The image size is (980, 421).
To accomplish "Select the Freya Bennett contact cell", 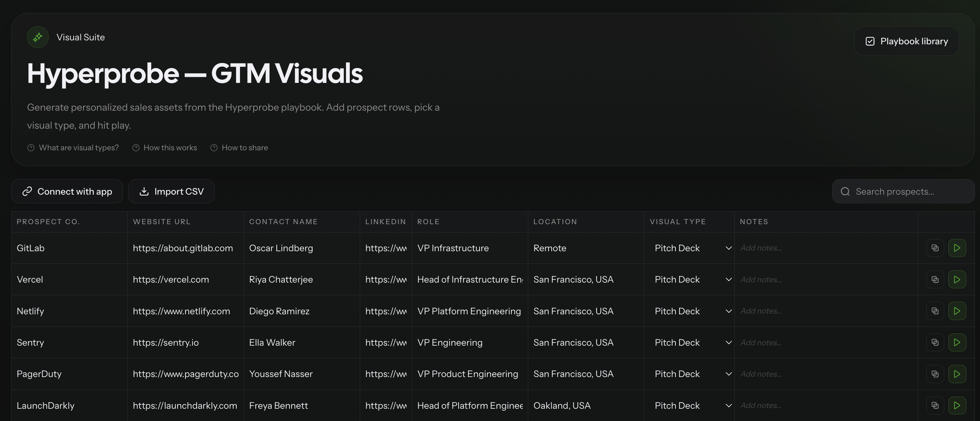I will [x=302, y=406].
